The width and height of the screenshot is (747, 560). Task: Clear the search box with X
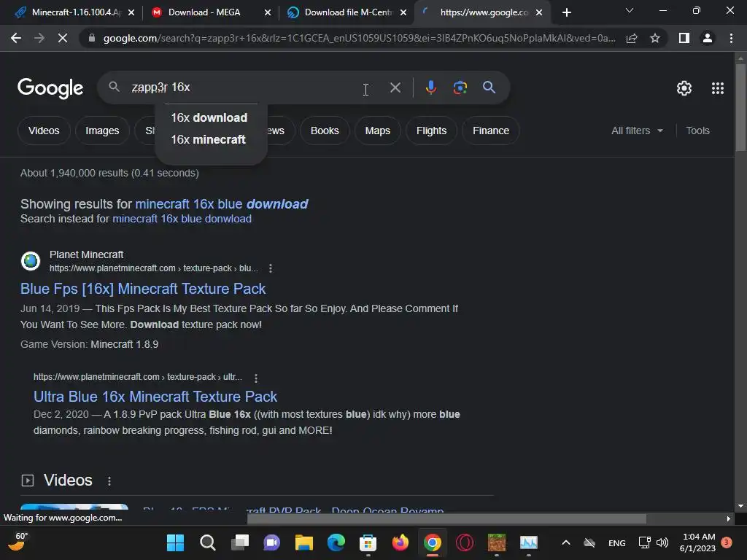pos(395,87)
